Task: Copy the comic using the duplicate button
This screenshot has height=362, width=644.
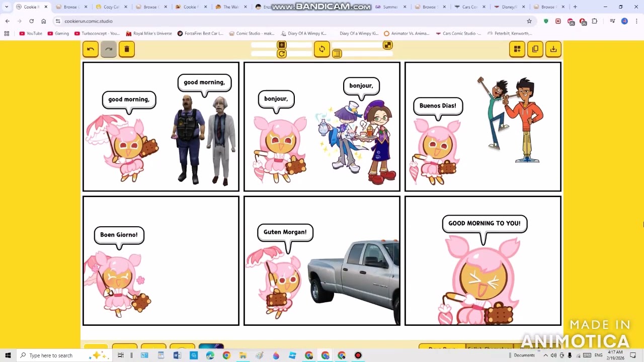Action: point(535,49)
